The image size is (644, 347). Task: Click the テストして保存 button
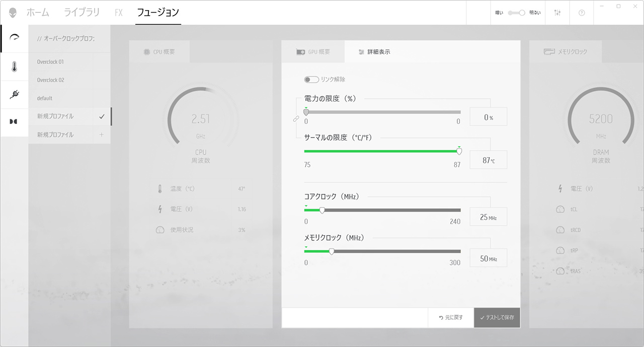point(497,318)
